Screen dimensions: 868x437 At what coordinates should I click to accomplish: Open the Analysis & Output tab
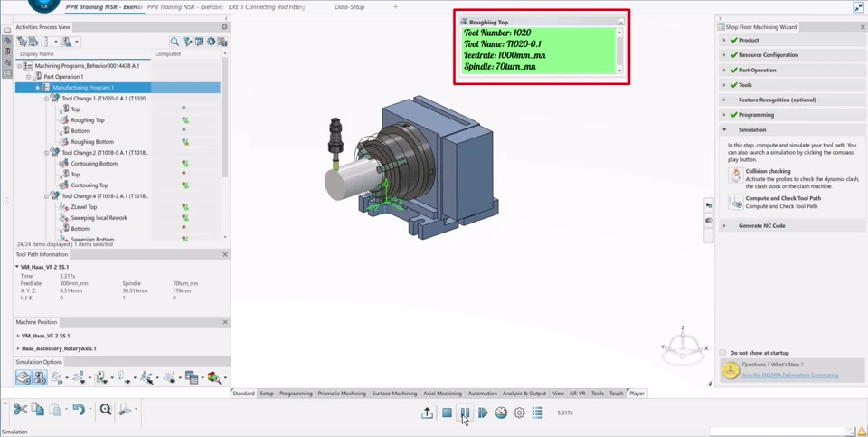click(x=524, y=394)
